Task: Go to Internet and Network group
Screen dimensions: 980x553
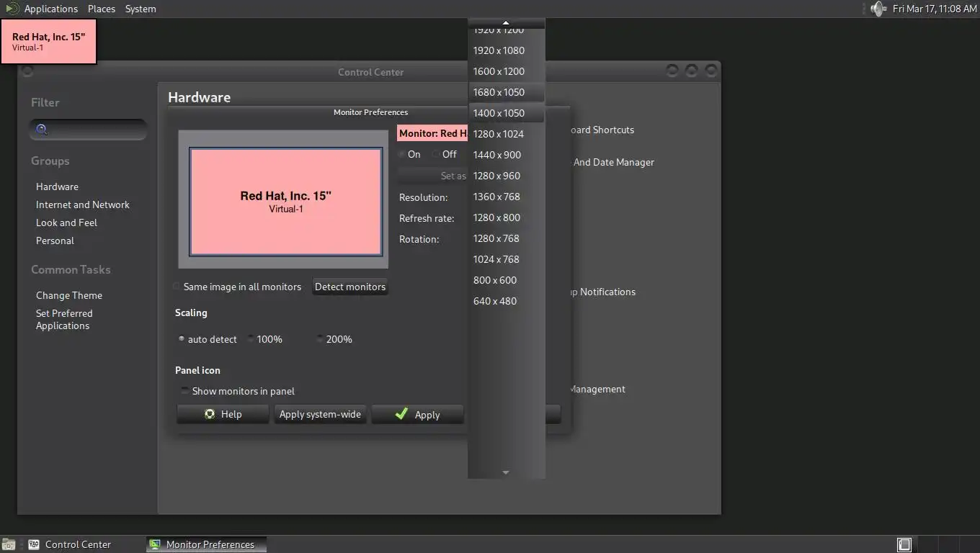Action: click(83, 204)
